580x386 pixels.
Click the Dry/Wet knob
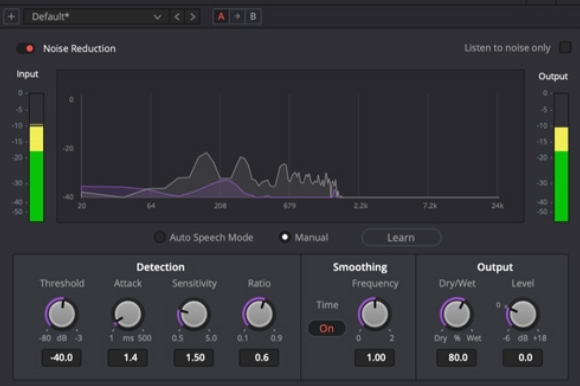456,314
